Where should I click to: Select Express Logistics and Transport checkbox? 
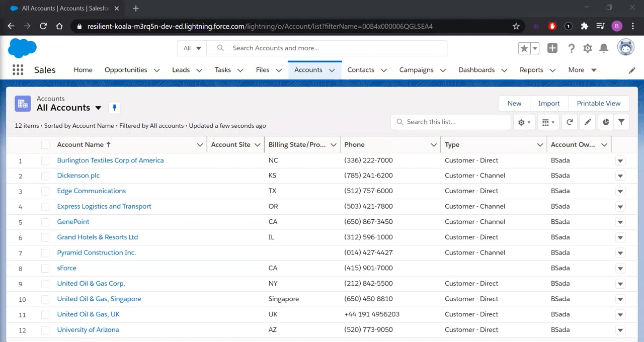click(45, 207)
